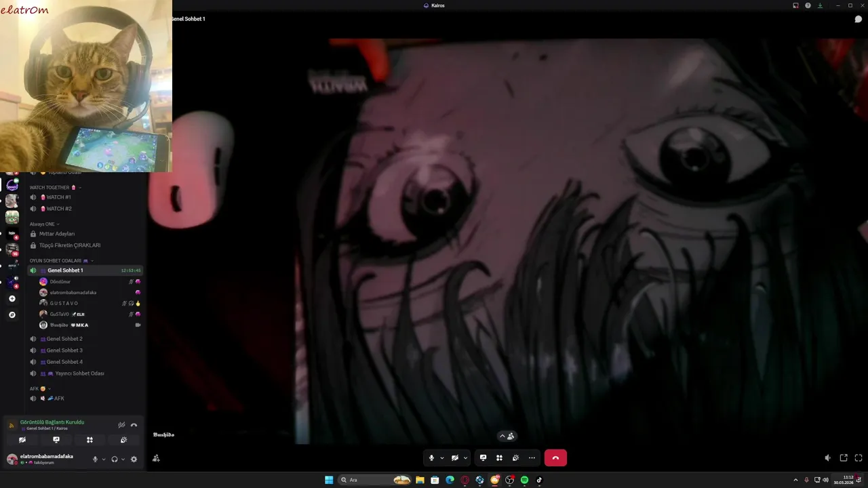The height and width of the screenshot is (488, 868).
Task: Mute microphone in the call control bar
Action: tap(431, 458)
